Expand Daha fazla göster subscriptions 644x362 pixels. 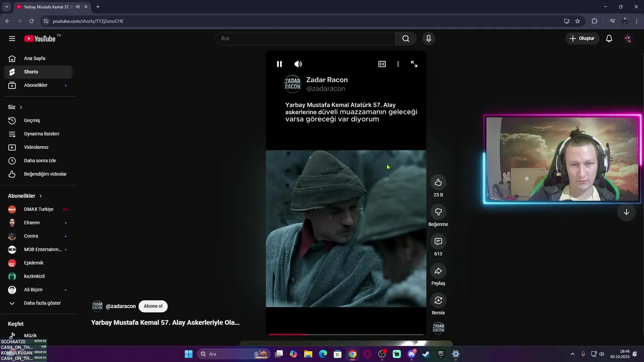(38, 303)
